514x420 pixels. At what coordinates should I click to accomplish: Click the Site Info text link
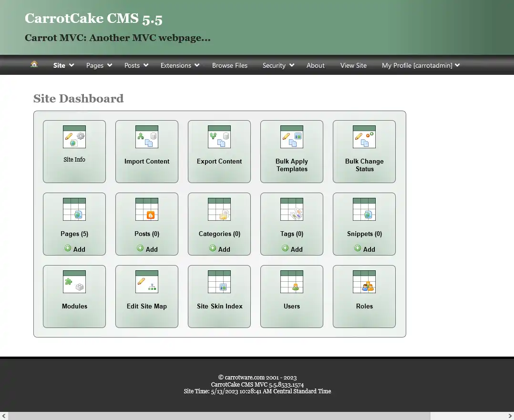point(74,160)
